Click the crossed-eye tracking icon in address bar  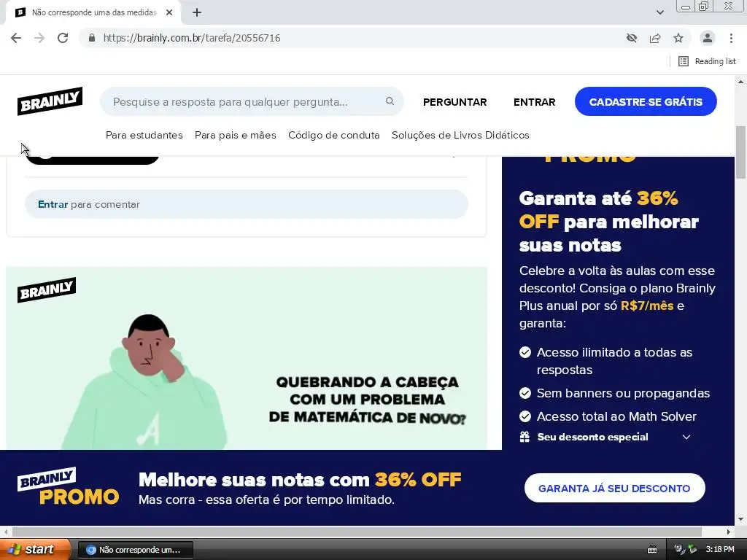[x=632, y=38]
